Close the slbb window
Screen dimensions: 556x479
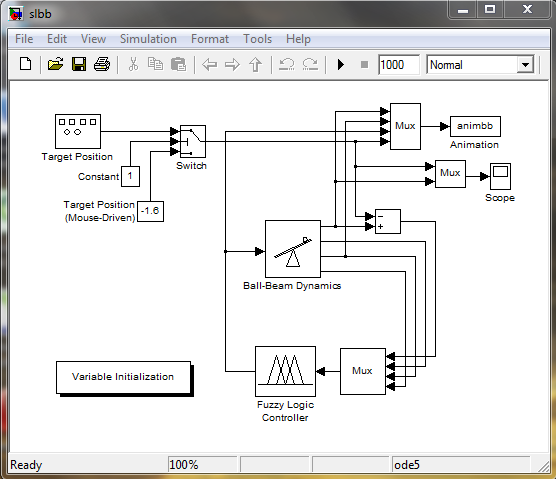point(527,10)
